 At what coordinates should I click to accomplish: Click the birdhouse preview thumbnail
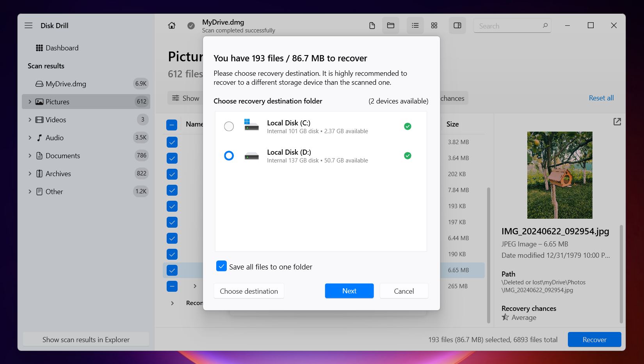[560, 175]
